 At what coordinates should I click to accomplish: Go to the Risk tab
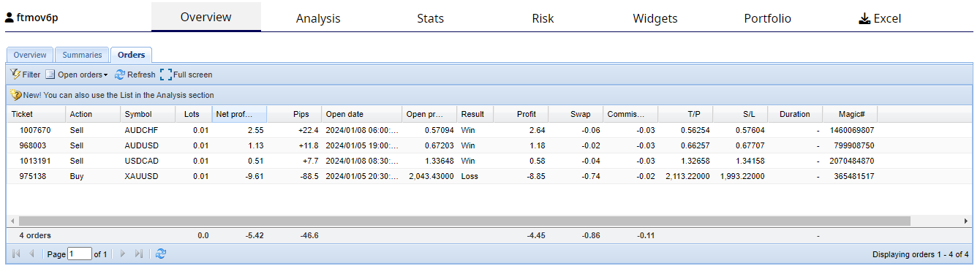543,19
